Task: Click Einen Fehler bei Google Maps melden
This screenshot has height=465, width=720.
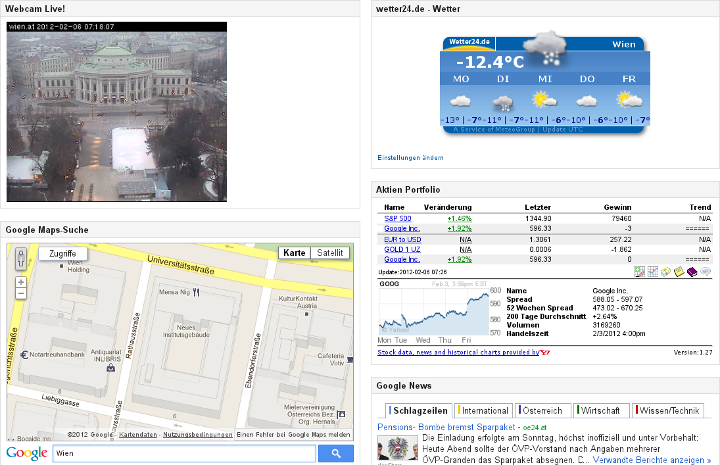Action: tap(293, 434)
